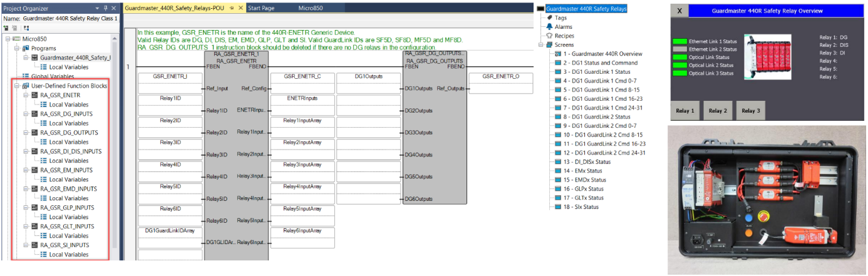Click the RA_GSR_GLT_INPUTS function block icon

point(34,227)
